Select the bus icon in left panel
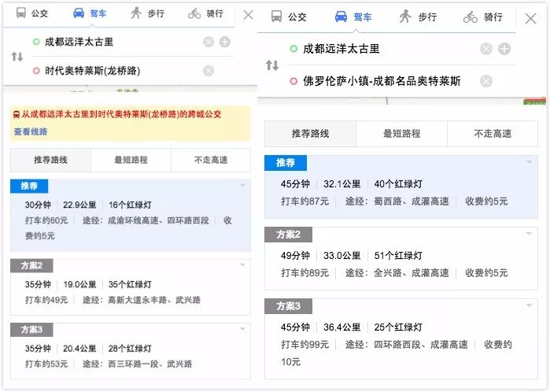Viewport: 550px width, 392px height. point(21,13)
